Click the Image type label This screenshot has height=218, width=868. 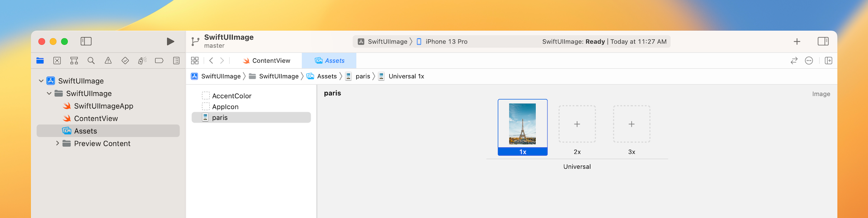821,94
